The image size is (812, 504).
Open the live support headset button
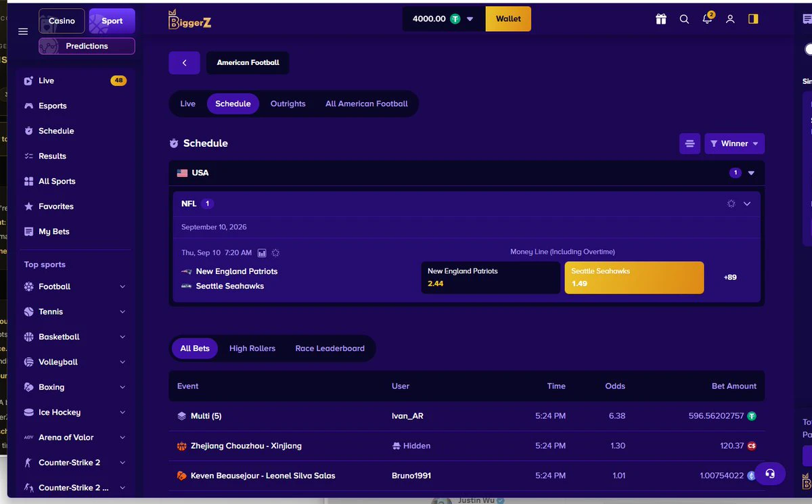pos(769,474)
